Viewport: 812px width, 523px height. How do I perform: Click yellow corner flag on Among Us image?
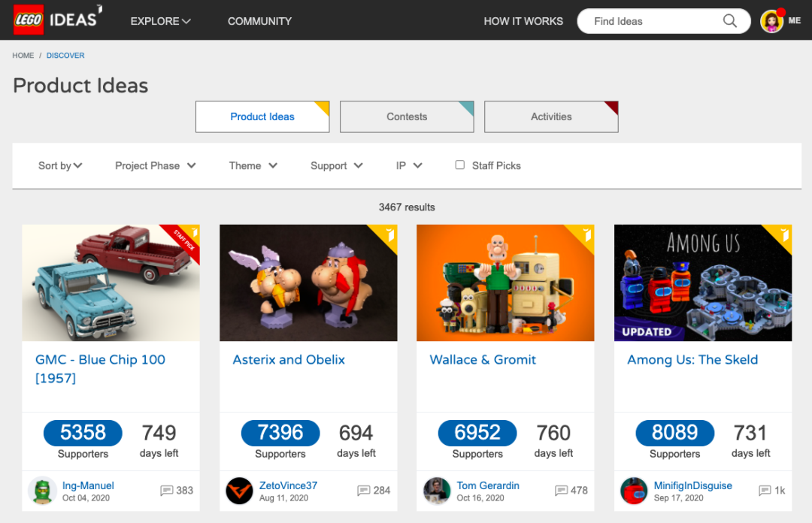click(x=781, y=234)
